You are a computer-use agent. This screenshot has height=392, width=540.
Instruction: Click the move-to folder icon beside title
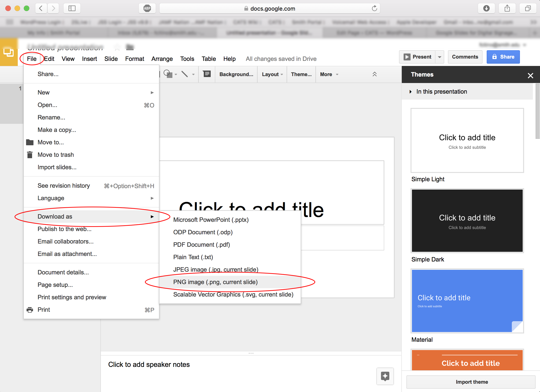[x=130, y=47]
